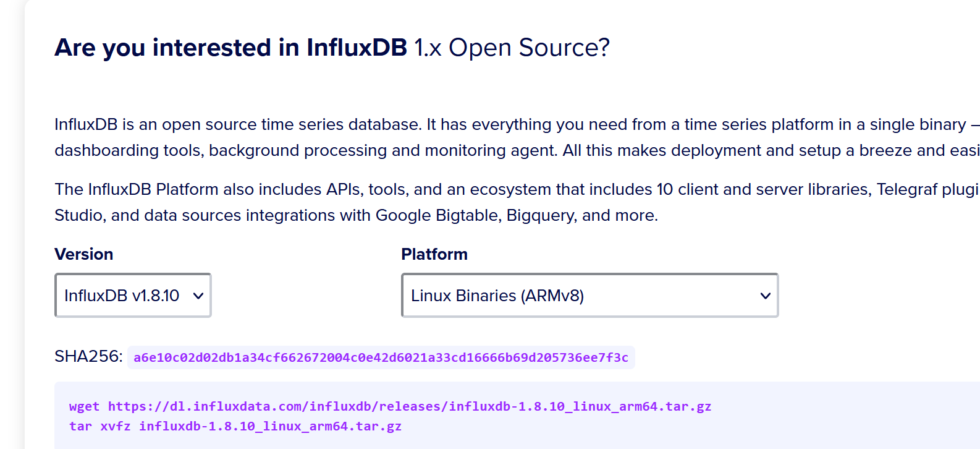Click the SHA256 hash value
The image size is (980, 449).
click(x=381, y=357)
